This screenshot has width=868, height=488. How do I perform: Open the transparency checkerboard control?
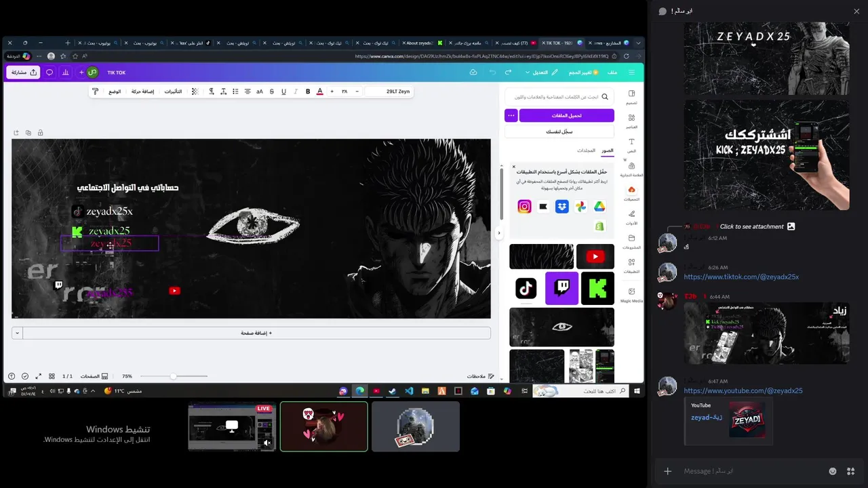pos(195,91)
